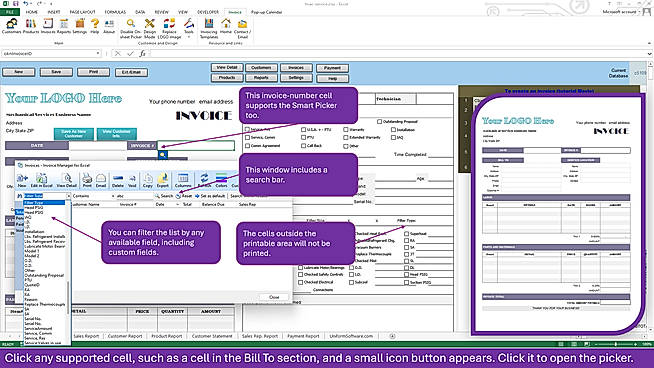Open Contact / Email icon
The height and width of the screenshot is (368, 654).
242,28
